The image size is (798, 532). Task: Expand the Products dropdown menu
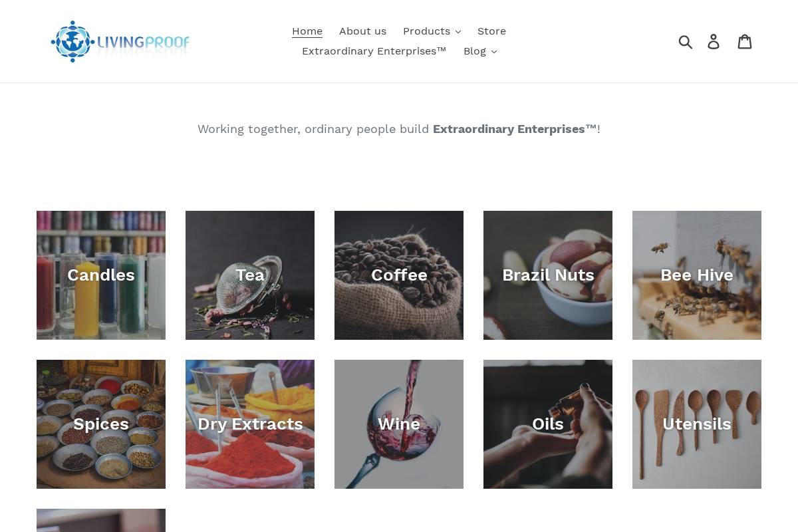(x=432, y=31)
